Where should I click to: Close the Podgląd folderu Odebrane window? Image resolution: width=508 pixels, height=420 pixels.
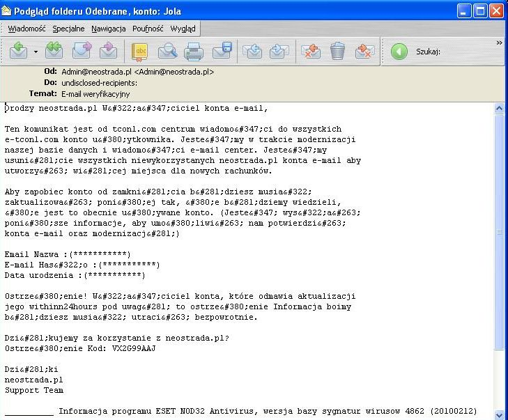496,11
